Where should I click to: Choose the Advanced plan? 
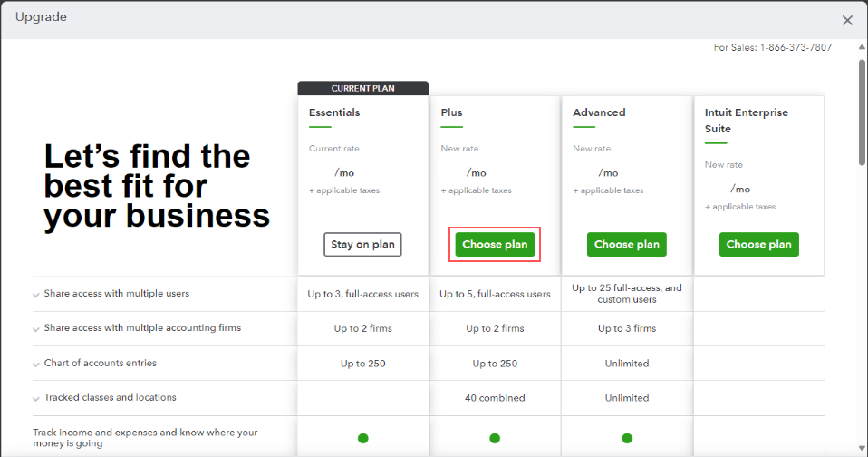(626, 245)
